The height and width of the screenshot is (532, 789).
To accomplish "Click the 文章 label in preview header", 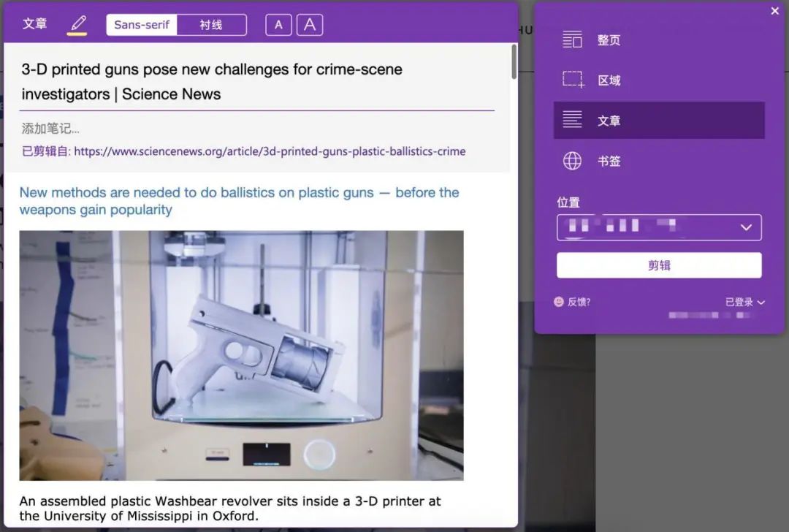I will [35, 23].
